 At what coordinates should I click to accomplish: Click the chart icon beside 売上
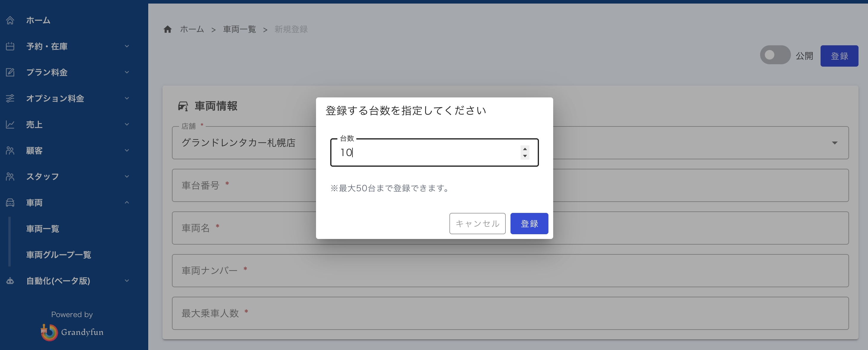tap(10, 125)
